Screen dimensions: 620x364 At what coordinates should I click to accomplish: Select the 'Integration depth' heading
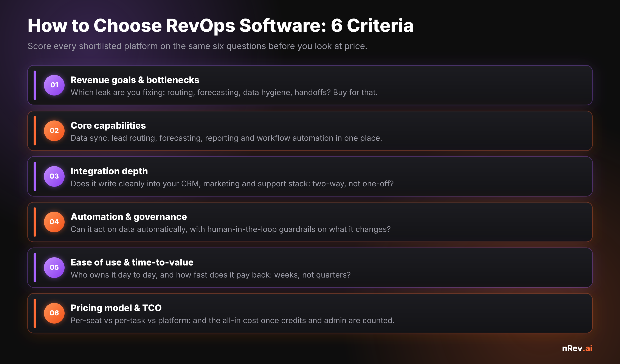[109, 171]
